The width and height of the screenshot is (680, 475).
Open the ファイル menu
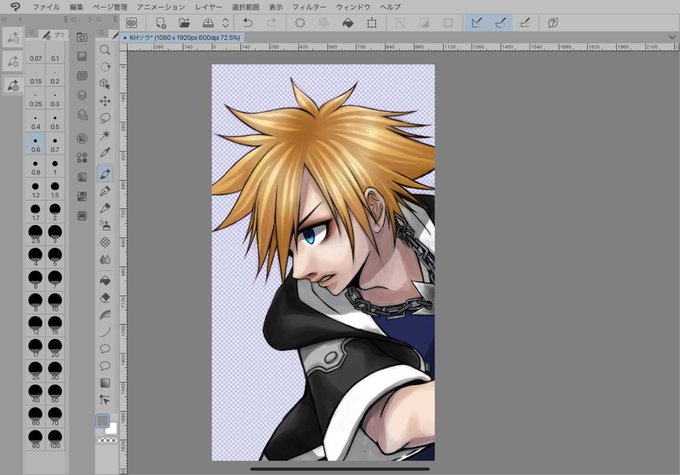click(x=46, y=7)
